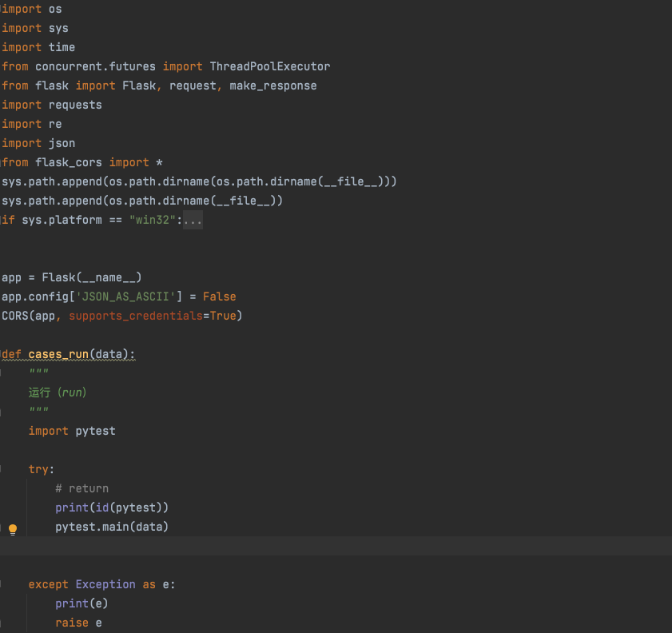
Task: Click the yellow lightbulb quick-fix icon
Action: (13, 529)
